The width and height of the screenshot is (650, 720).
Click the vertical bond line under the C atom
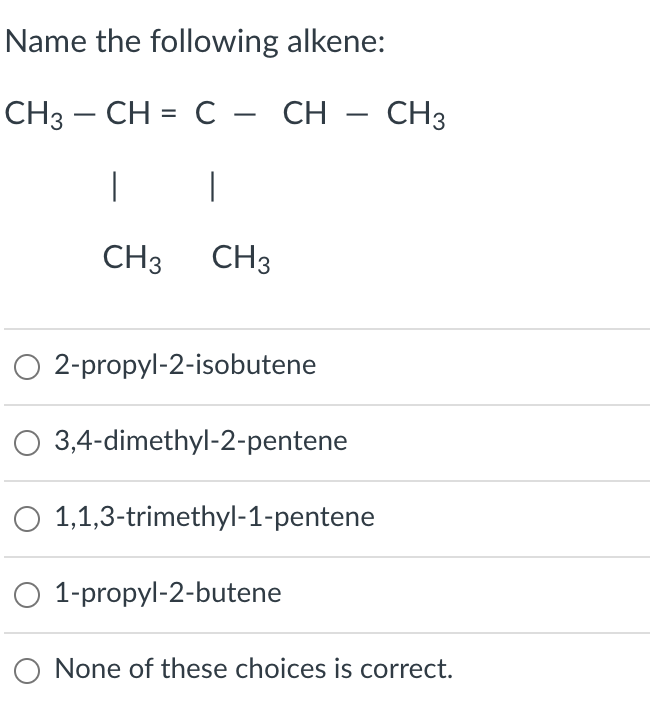(x=212, y=186)
